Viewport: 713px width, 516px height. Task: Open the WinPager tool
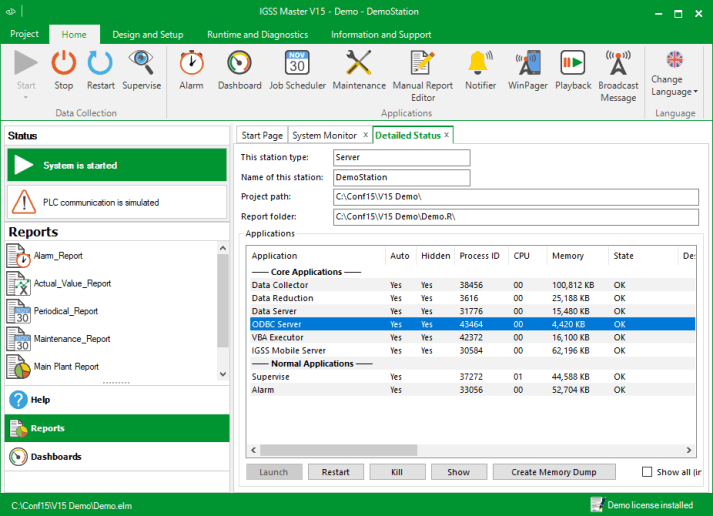[528, 64]
